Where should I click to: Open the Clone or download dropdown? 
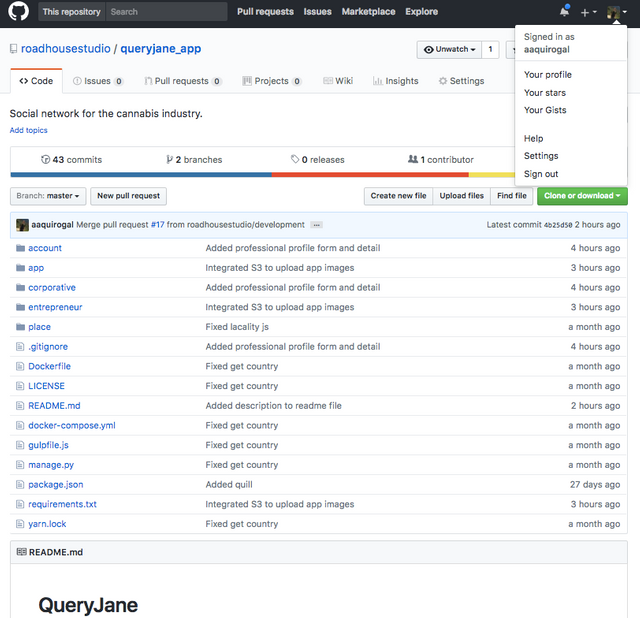click(582, 196)
